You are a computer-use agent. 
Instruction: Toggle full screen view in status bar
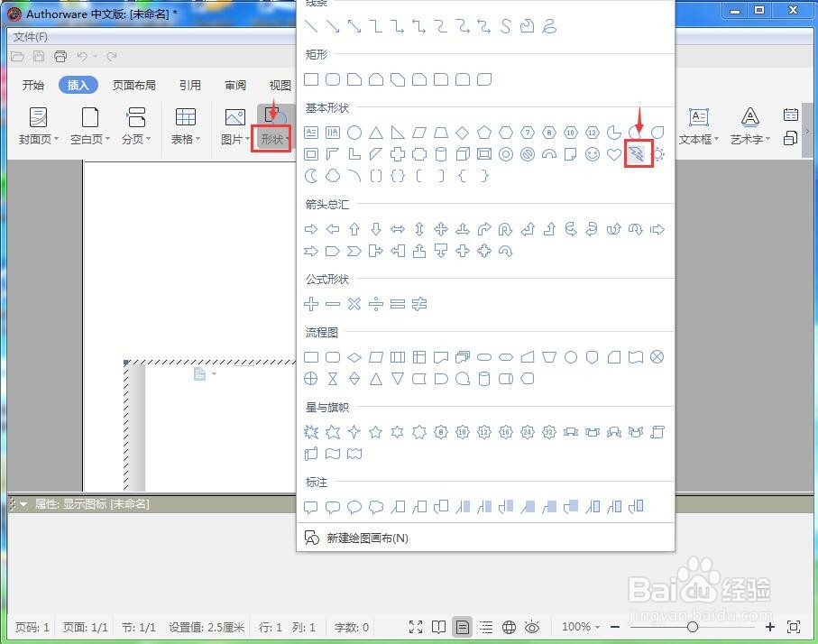pyautogui.click(x=416, y=627)
